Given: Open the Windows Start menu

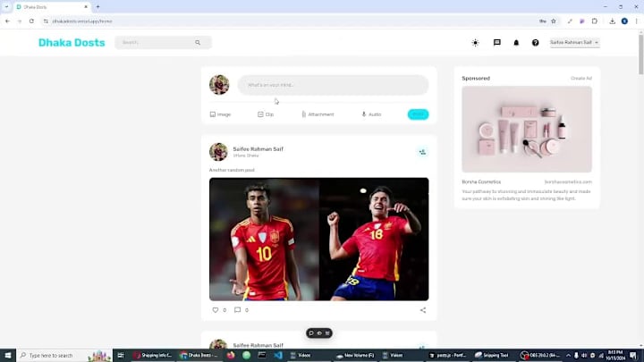Looking at the screenshot, I should 8,356.
